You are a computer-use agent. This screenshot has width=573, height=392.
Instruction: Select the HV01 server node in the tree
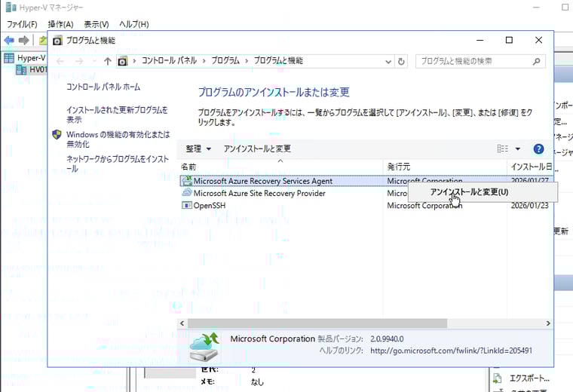coord(32,70)
